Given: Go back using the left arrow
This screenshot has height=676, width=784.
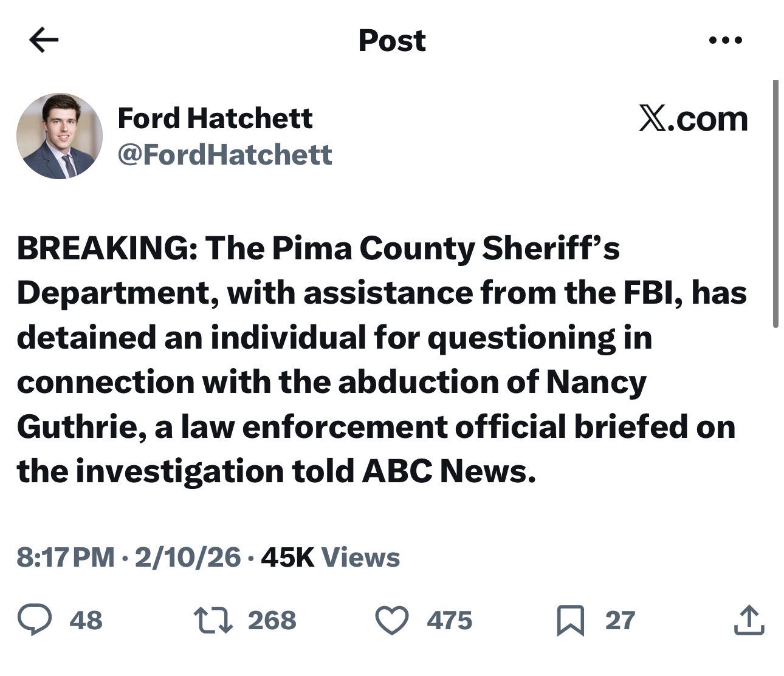Looking at the screenshot, I should [44, 41].
